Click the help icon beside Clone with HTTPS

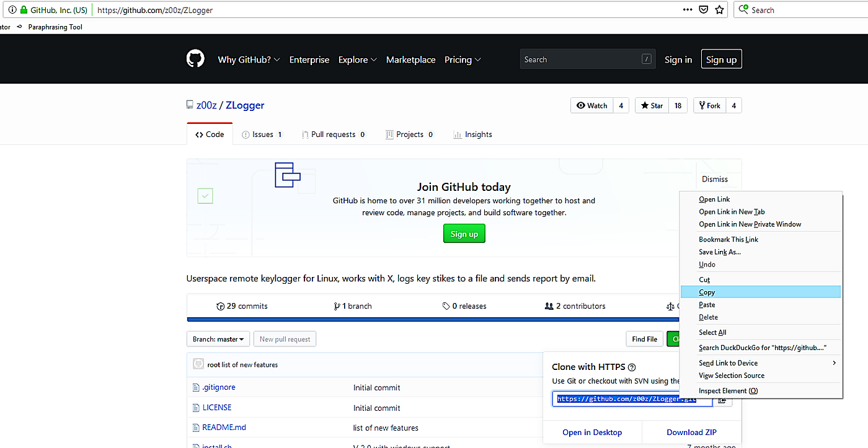tap(632, 367)
